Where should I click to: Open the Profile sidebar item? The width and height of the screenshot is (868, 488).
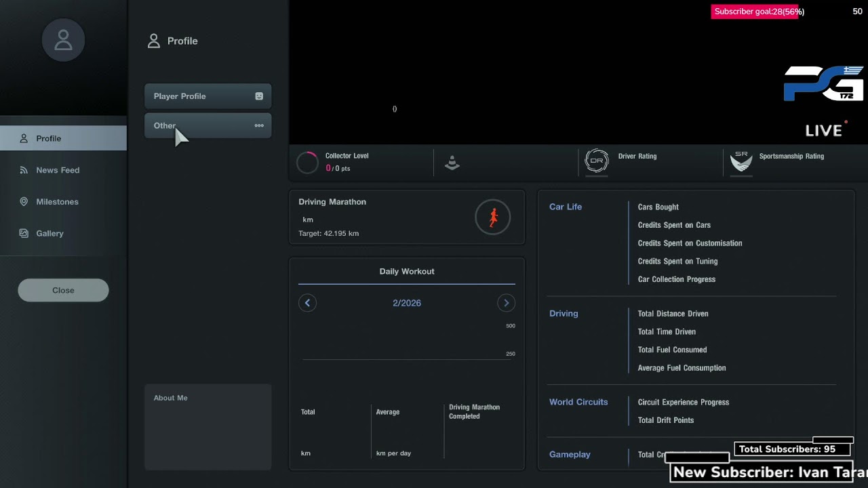pos(63,138)
